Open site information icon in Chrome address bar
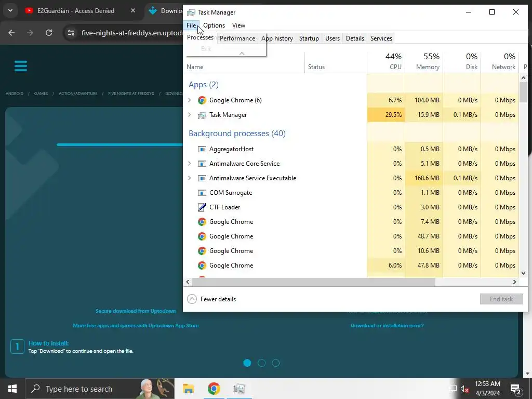This screenshot has height=399, width=532. [71, 33]
